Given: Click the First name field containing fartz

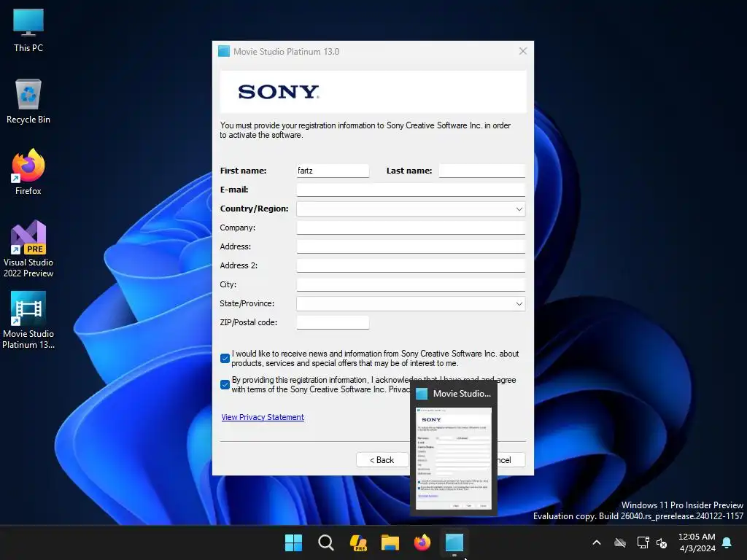Looking at the screenshot, I should coord(333,171).
